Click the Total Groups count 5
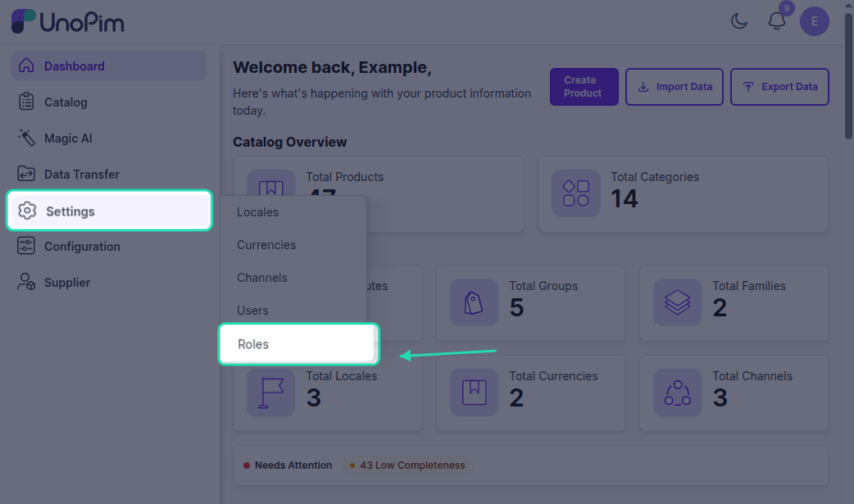This screenshot has width=854, height=504. [x=517, y=308]
